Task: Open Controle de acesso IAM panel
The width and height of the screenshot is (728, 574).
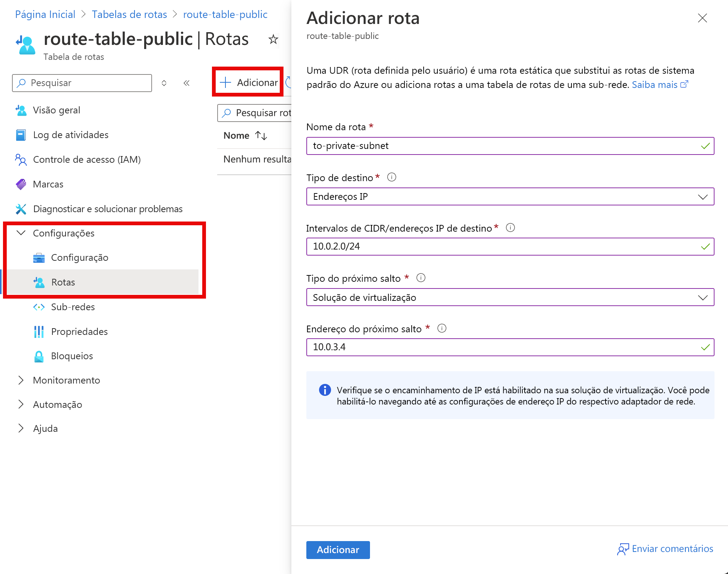Action: [x=88, y=160]
